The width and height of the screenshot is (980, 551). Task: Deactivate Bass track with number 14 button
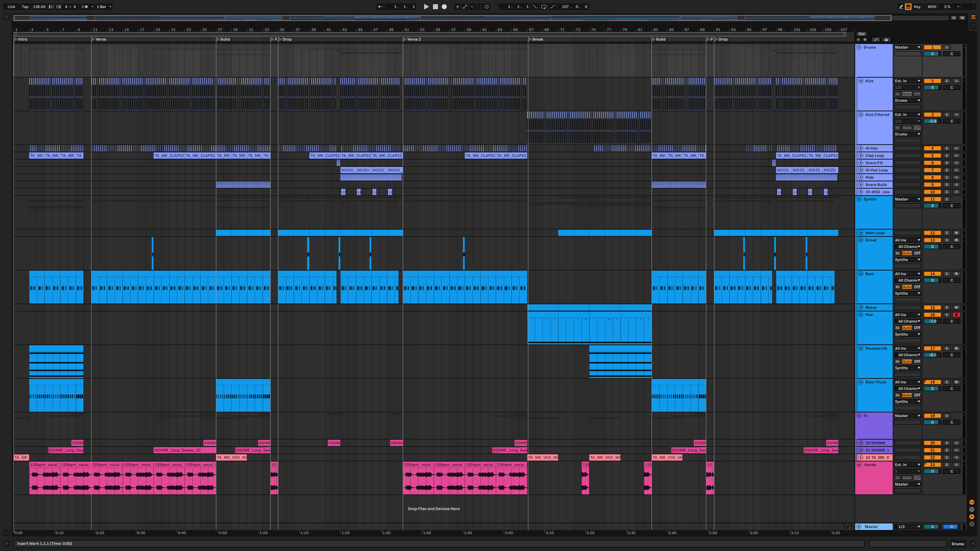932,274
